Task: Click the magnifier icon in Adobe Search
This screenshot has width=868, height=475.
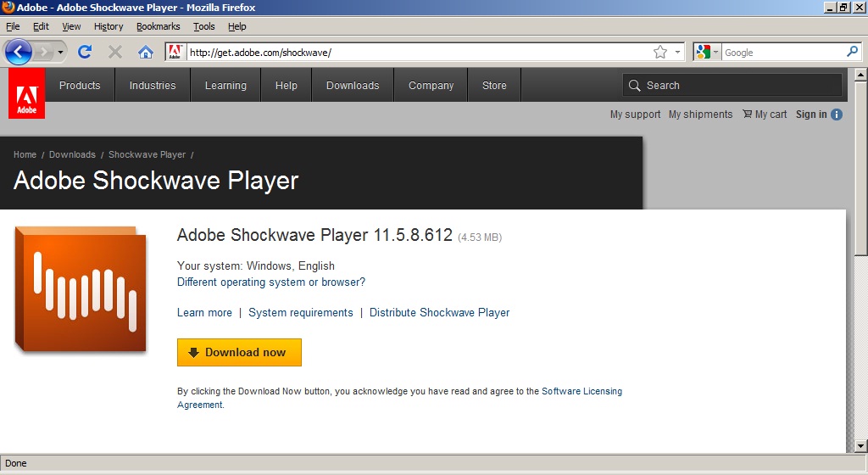Action: pos(634,86)
